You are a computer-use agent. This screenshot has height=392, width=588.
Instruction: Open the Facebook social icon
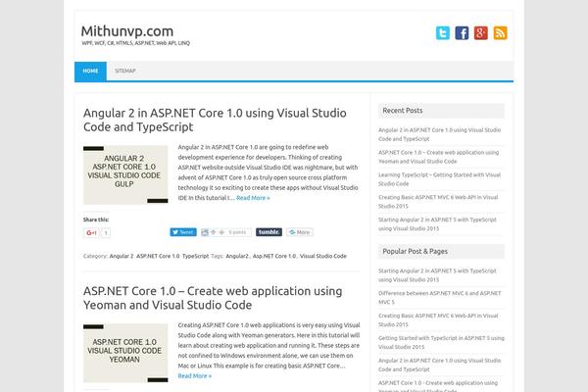coord(462,33)
